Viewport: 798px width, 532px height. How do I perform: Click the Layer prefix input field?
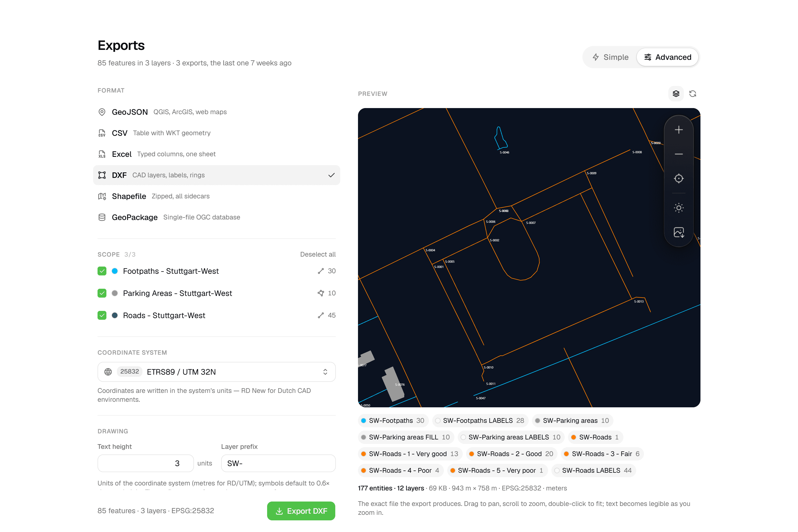pos(278,463)
